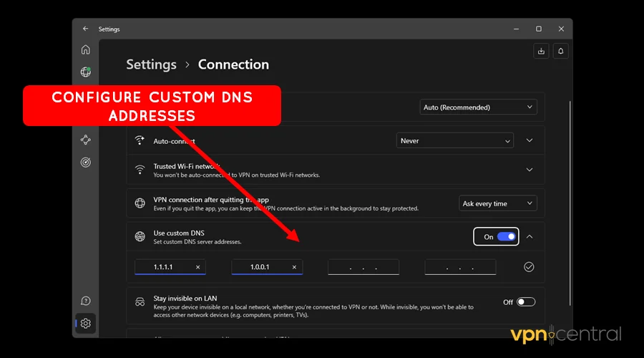Open the globe VPN servers sidebar icon
Image resolution: width=644 pixels, height=358 pixels.
tap(85, 72)
